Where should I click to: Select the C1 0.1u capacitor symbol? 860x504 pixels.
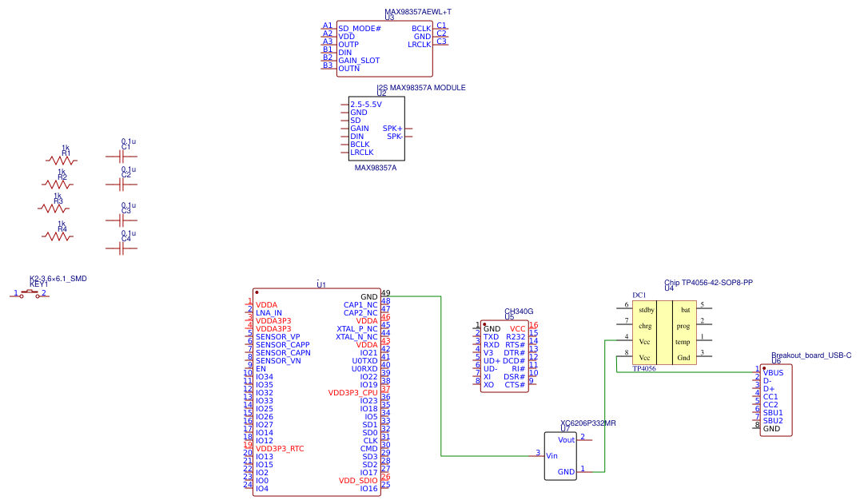121,157
